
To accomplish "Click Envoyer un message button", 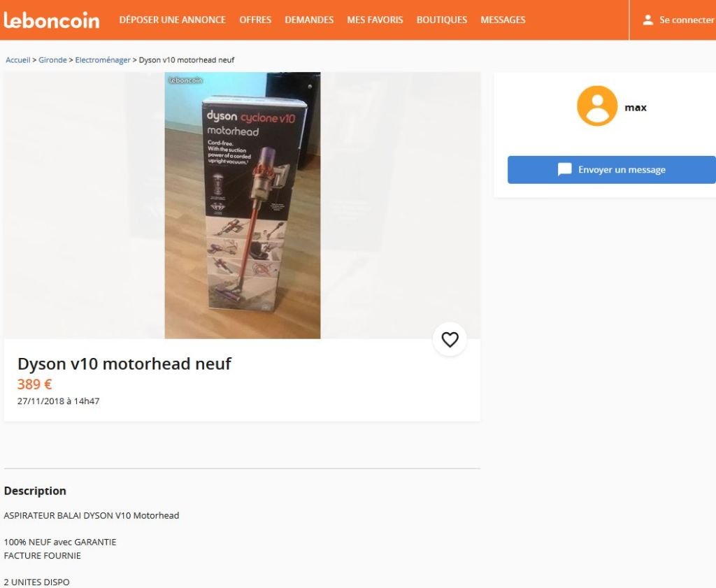I will point(612,170).
